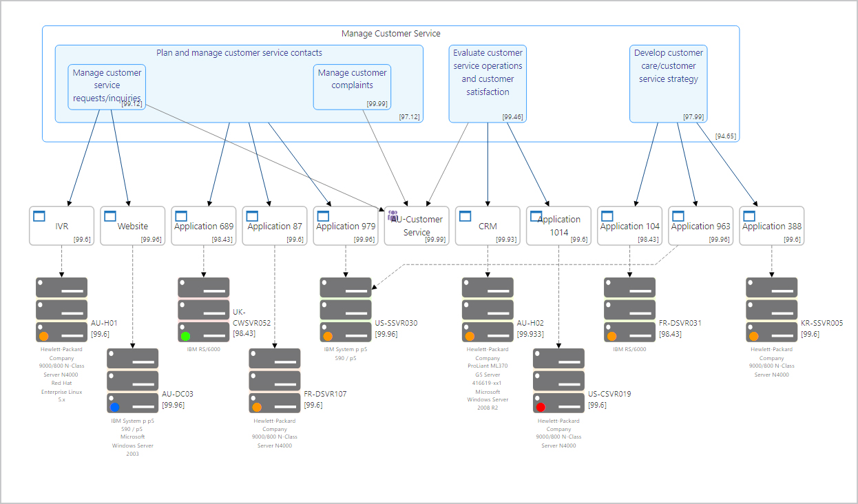858x504 pixels.
Task: Click the AU-H01 server stack icon
Action: [62, 310]
